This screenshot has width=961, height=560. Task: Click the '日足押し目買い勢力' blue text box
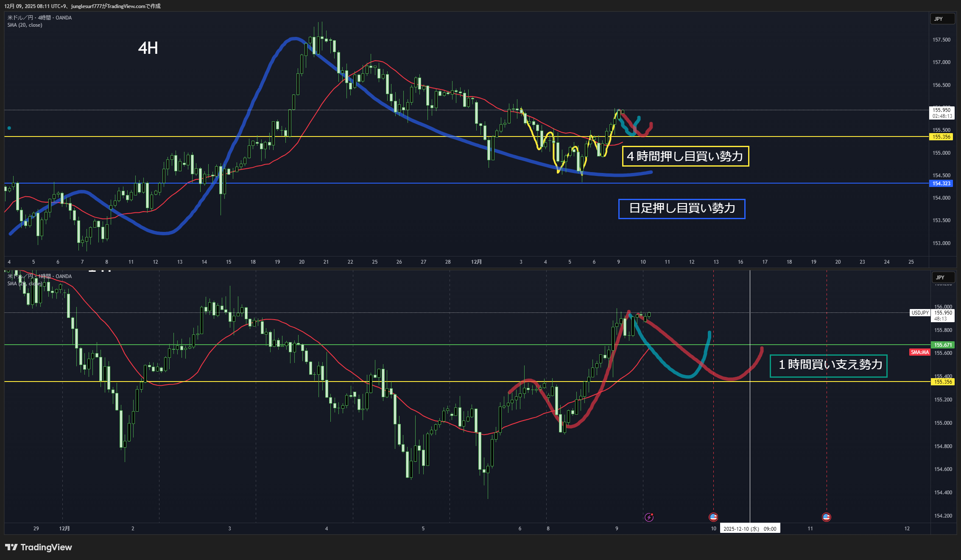(x=682, y=209)
